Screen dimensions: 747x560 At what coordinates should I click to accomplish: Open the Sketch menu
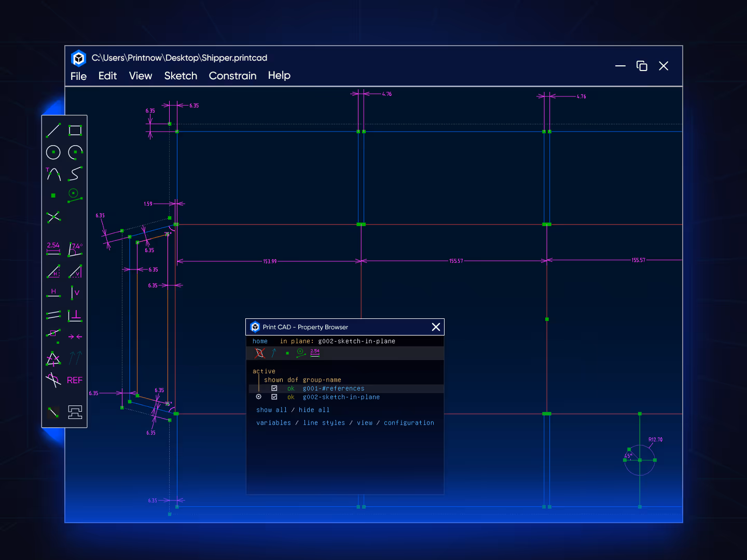click(181, 76)
